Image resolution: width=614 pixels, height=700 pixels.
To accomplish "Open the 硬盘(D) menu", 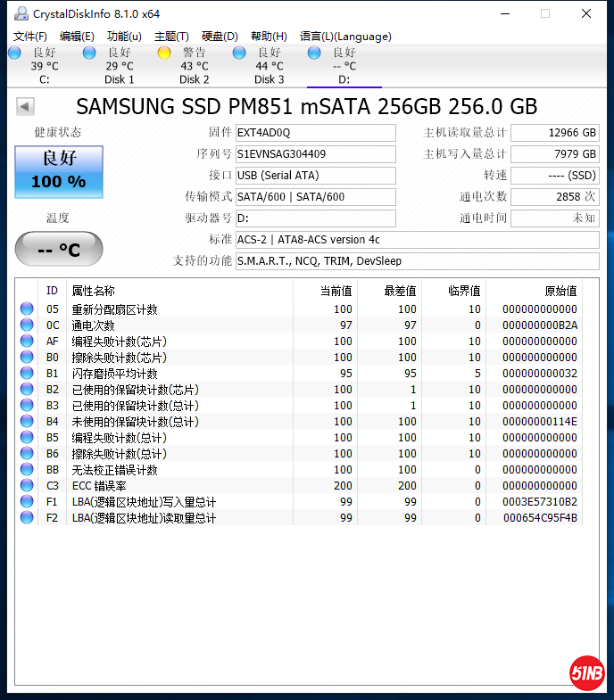I will tap(220, 37).
